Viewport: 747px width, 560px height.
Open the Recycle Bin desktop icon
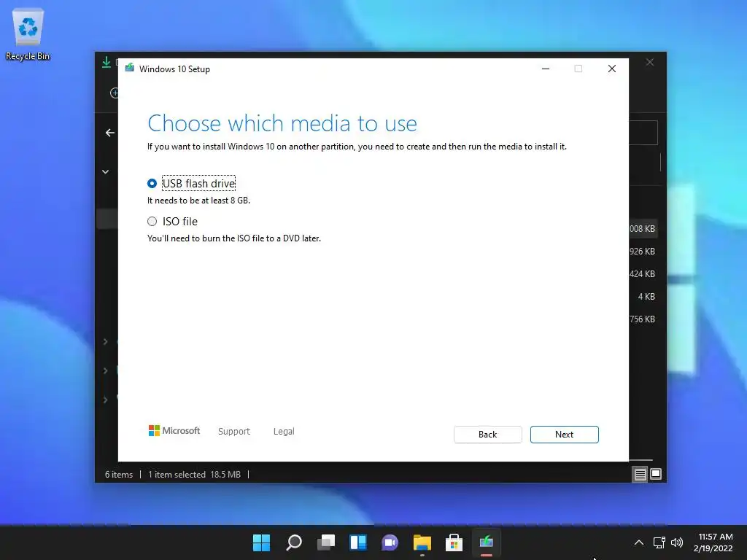(28, 35)
